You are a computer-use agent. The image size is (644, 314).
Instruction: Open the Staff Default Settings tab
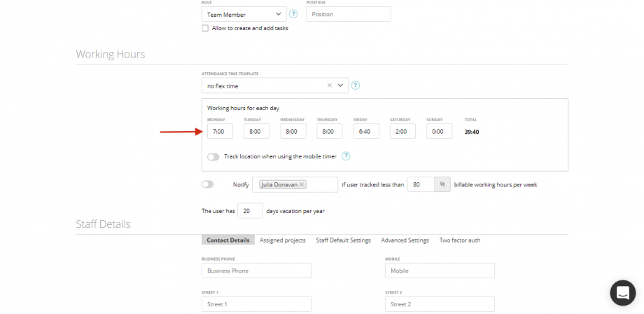344,240
